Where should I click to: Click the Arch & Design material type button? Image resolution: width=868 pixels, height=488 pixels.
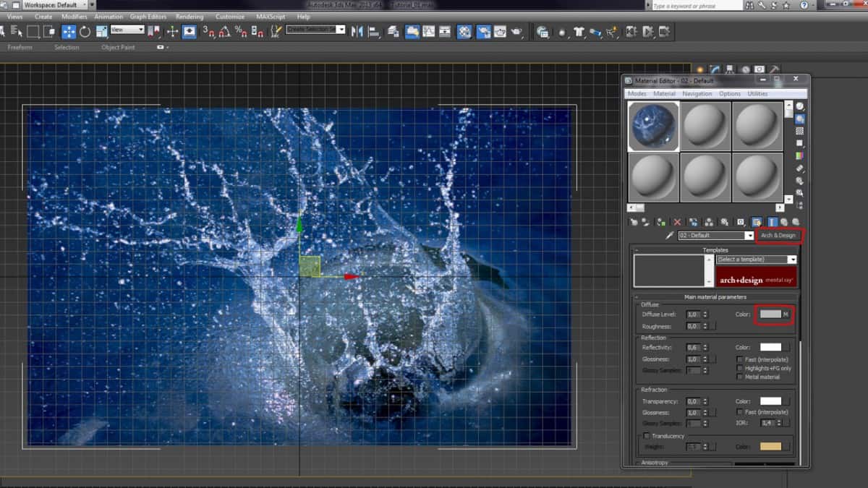coord(778,236)
